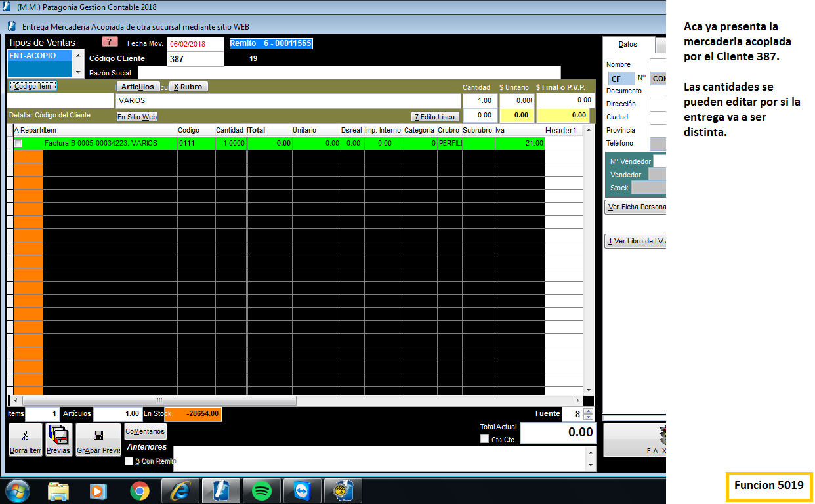Toggle the Cta.Cte. checkbox
The height and width of the screenshot is (504, 815).
pyautogui.click(x=484, y=439)
